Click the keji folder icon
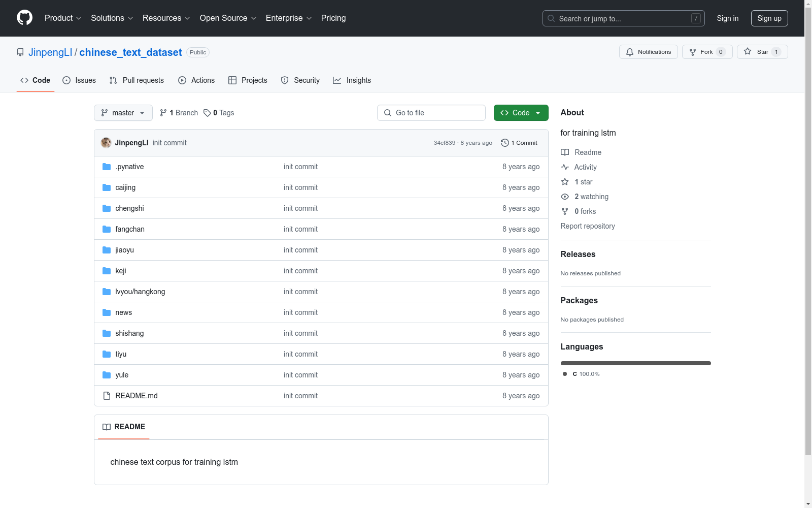Screen dimensions: 812x508 [x=107, y=271]
